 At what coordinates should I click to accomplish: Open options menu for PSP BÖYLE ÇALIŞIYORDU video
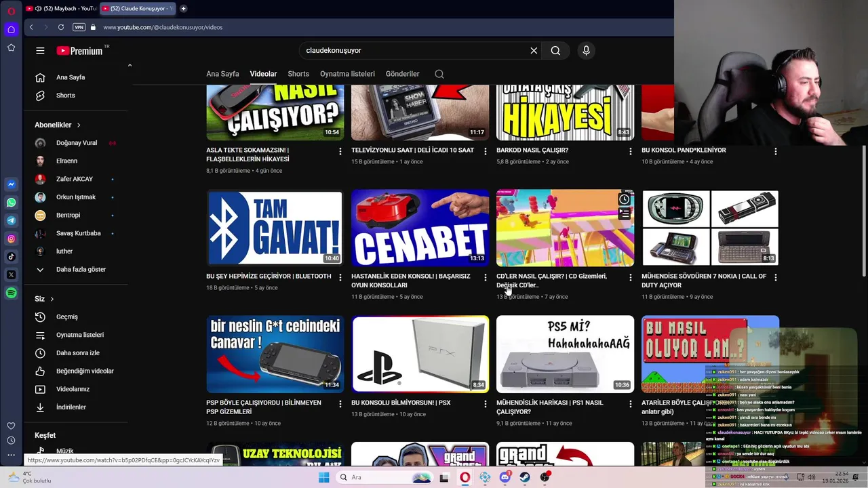tap(340, 403)
